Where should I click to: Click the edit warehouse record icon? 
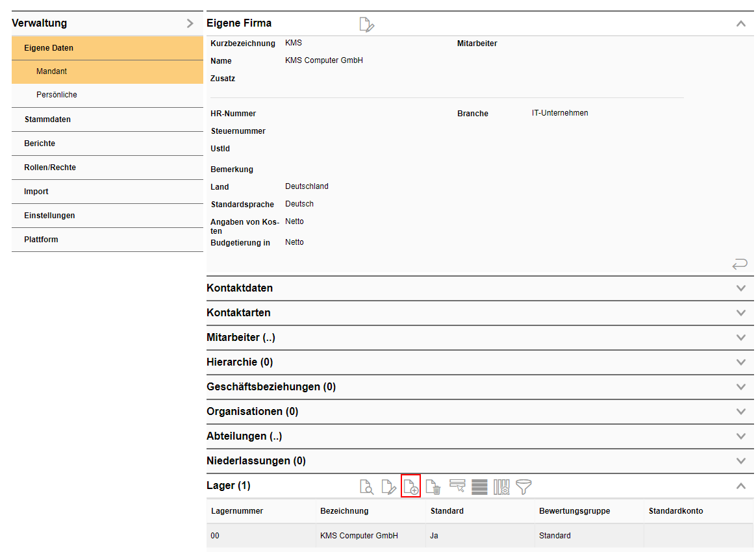point(388,486)
